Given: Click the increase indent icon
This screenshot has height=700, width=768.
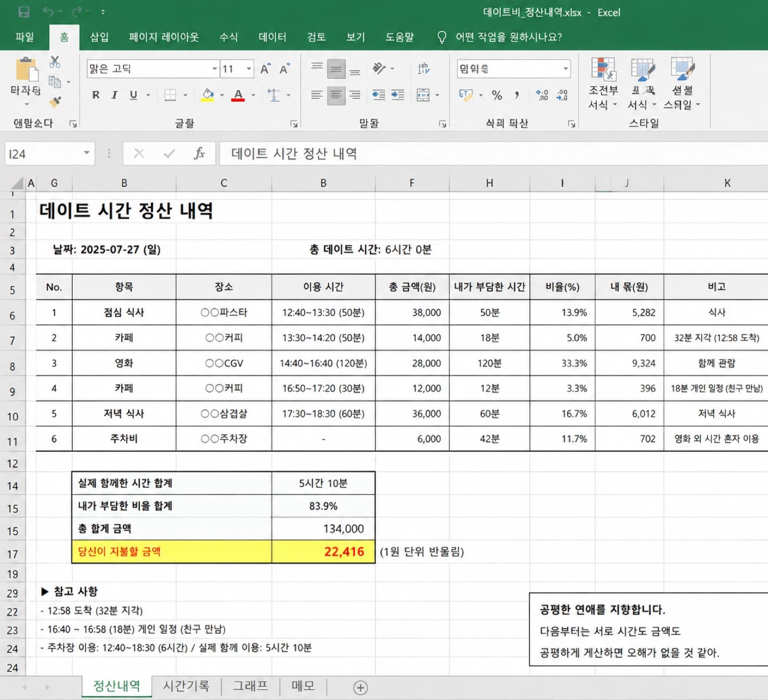Looking at the screenshot, I should [398, 96].
